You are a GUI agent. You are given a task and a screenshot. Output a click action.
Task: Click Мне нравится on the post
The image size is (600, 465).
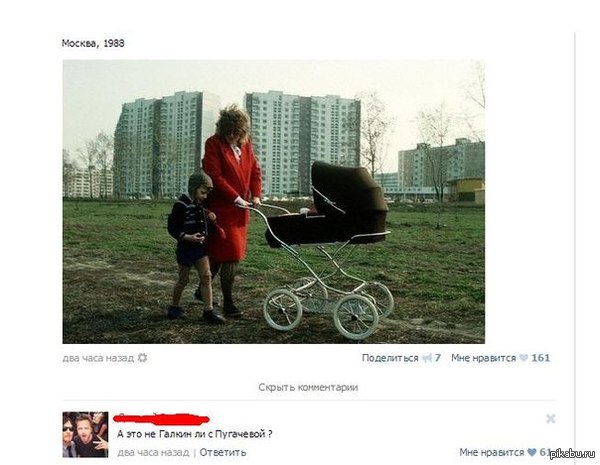pos(483,358)
